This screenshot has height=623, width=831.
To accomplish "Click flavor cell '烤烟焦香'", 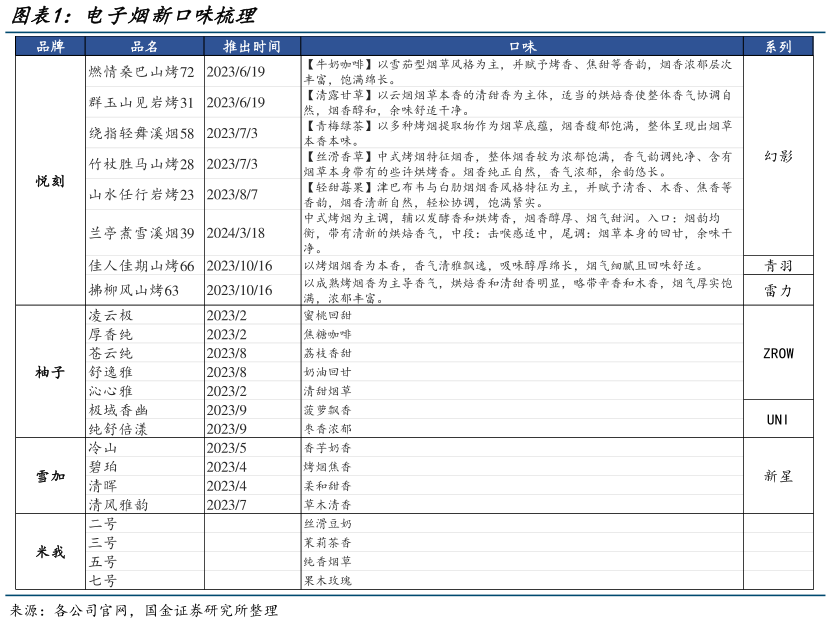I will tap(328, 467).
